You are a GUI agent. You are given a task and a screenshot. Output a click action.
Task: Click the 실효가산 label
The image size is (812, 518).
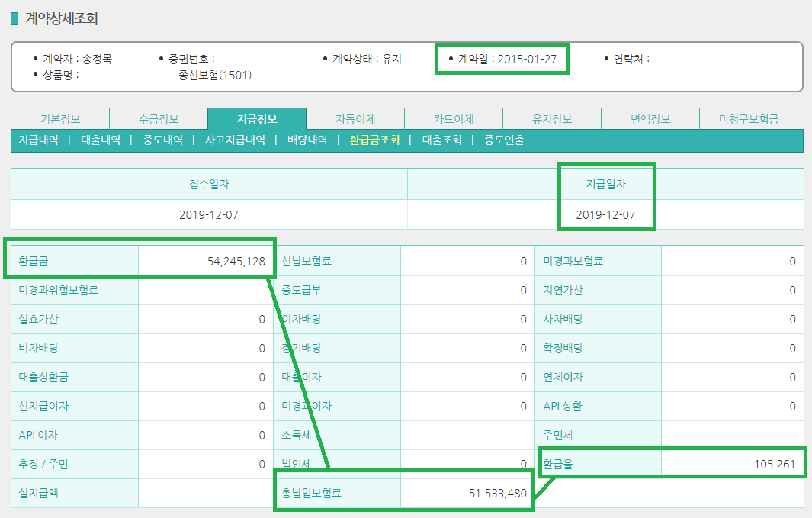click(38, 319)
